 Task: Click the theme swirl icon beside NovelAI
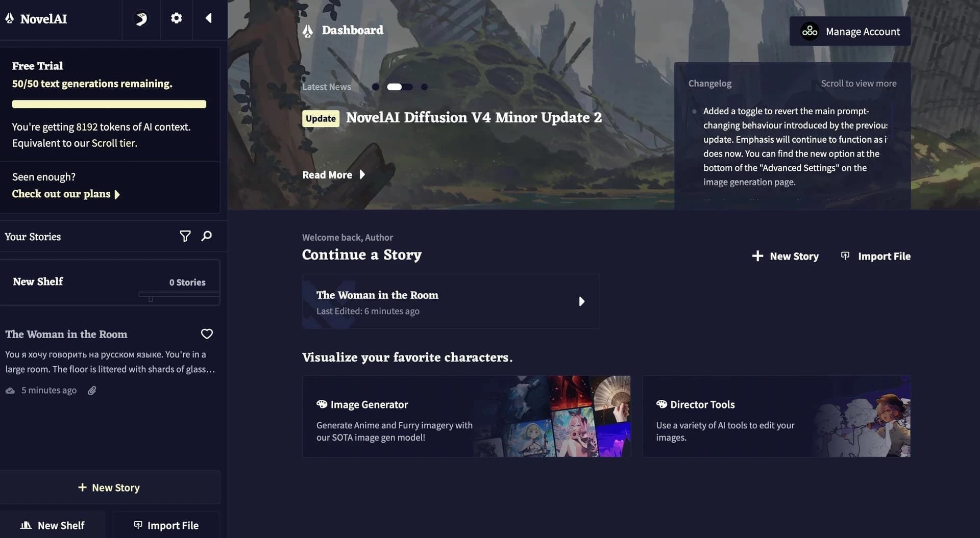(141, 19)
